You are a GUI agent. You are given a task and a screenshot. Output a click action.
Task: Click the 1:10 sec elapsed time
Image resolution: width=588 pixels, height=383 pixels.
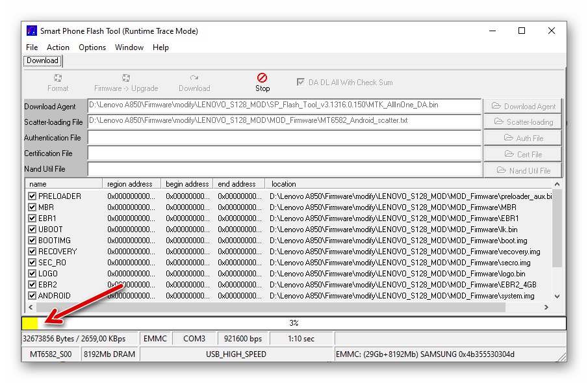[301, 339]
